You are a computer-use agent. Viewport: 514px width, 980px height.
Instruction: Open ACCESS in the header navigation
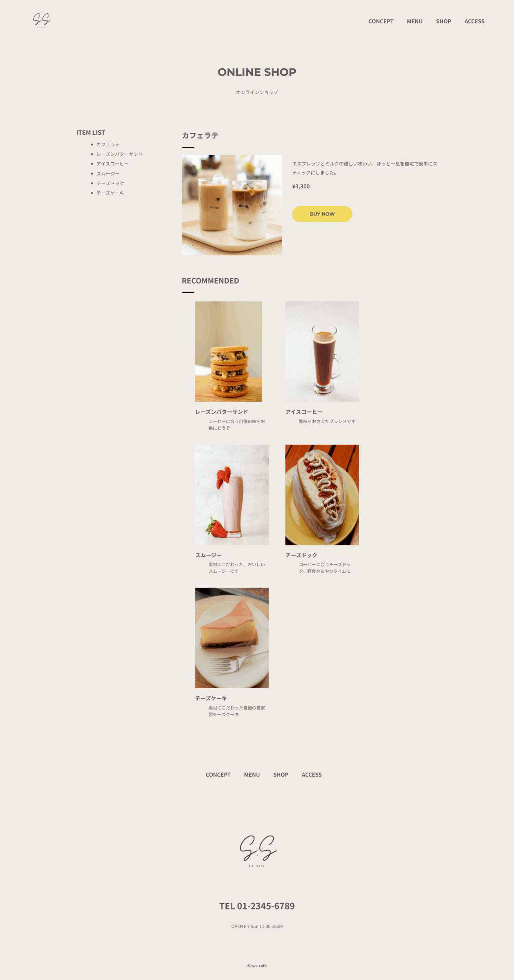(474, 21)
